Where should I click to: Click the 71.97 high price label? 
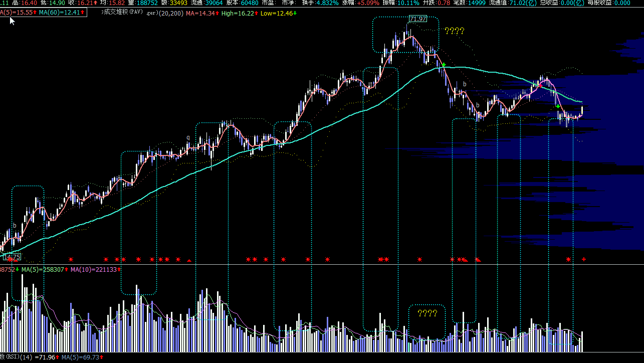[418, 19]
